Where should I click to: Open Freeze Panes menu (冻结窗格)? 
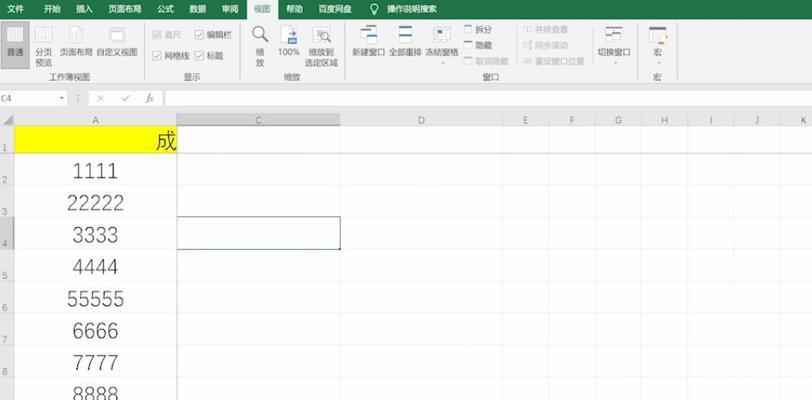pyautogui.click(x=442, y=45)
